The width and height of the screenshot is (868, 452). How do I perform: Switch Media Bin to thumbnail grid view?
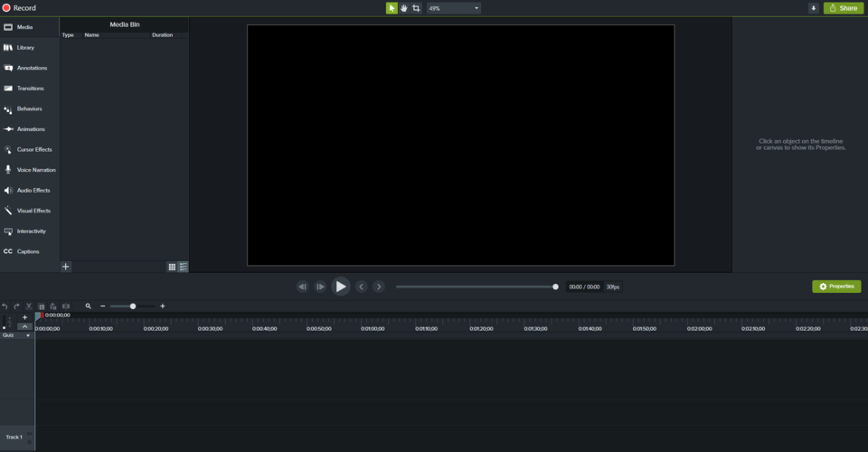click(x=172, y=267)
